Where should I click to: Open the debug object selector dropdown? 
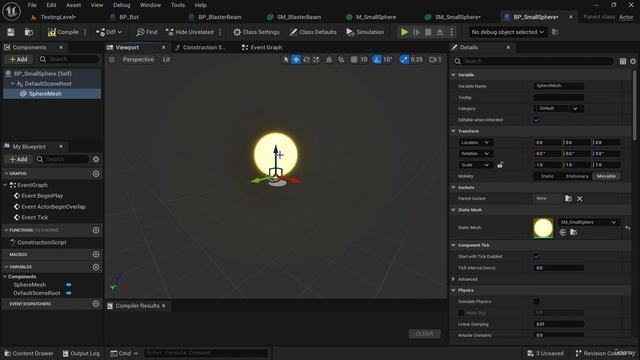[507, 32]
